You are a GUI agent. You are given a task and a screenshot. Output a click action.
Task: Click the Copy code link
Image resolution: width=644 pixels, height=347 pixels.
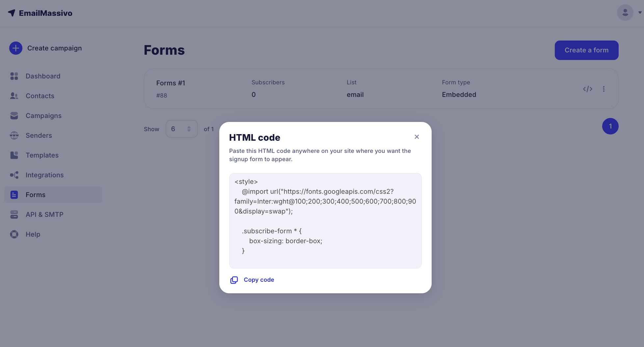(x=259, y=280)
